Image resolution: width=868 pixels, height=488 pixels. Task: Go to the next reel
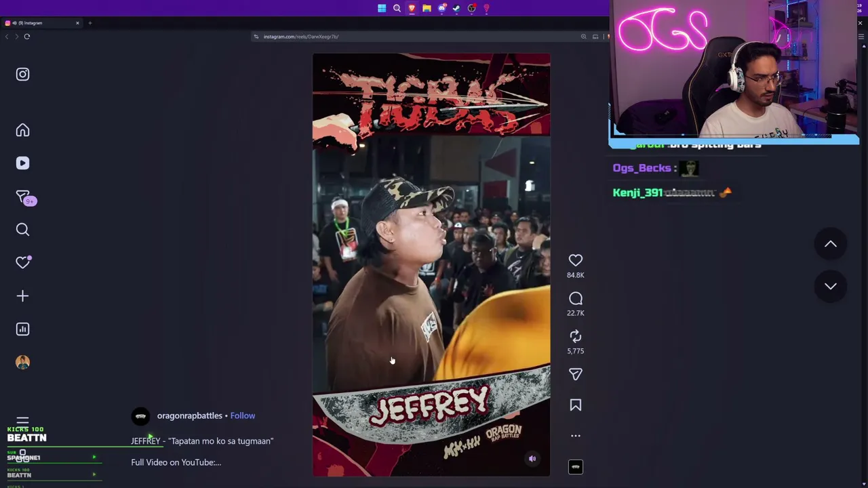coord(830,286)
